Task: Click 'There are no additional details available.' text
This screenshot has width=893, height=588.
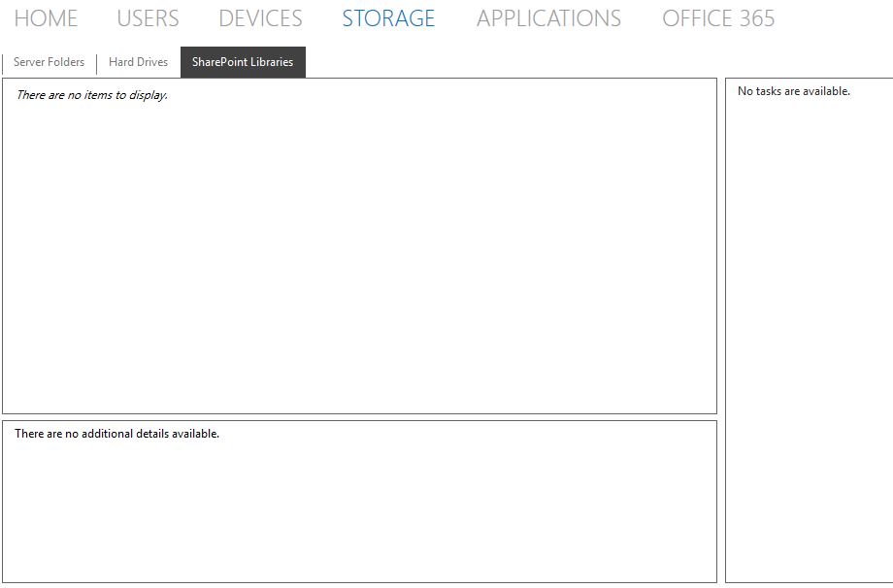Action: pyautogui.click(x=116, y=434)
